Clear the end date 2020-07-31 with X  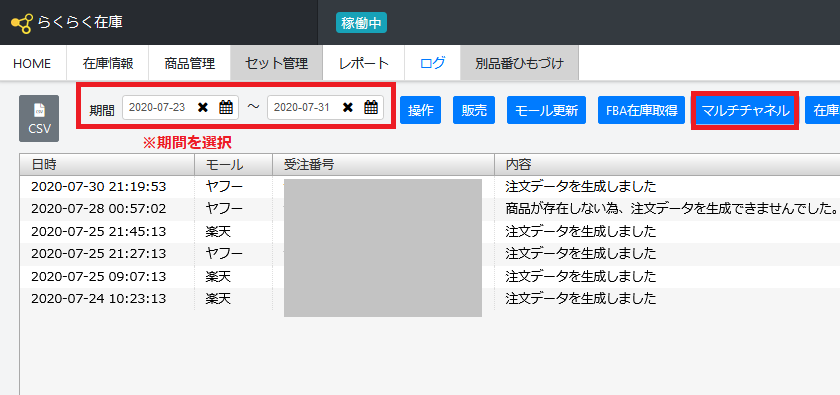click(x=348, y=107)
